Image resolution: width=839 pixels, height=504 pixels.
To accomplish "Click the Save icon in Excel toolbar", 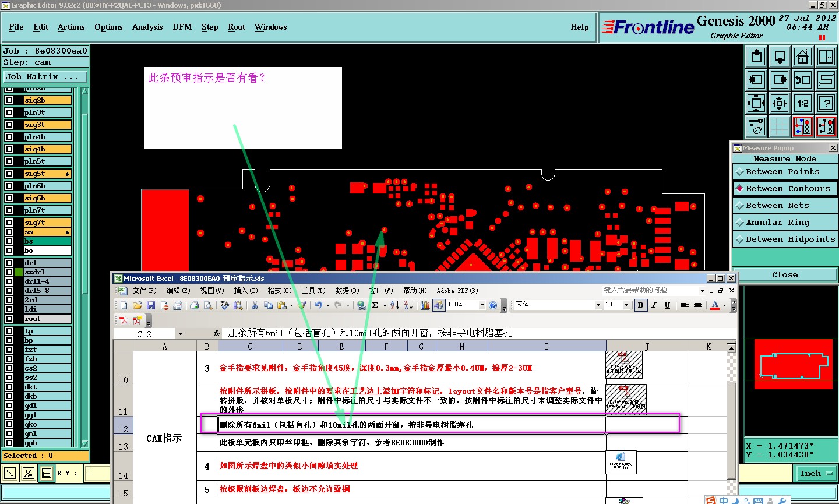I will [x=151, y=305].
